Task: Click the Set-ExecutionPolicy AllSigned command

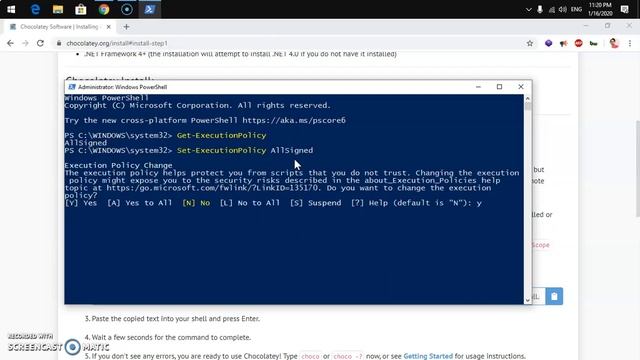Action: [x=245, y=151]
